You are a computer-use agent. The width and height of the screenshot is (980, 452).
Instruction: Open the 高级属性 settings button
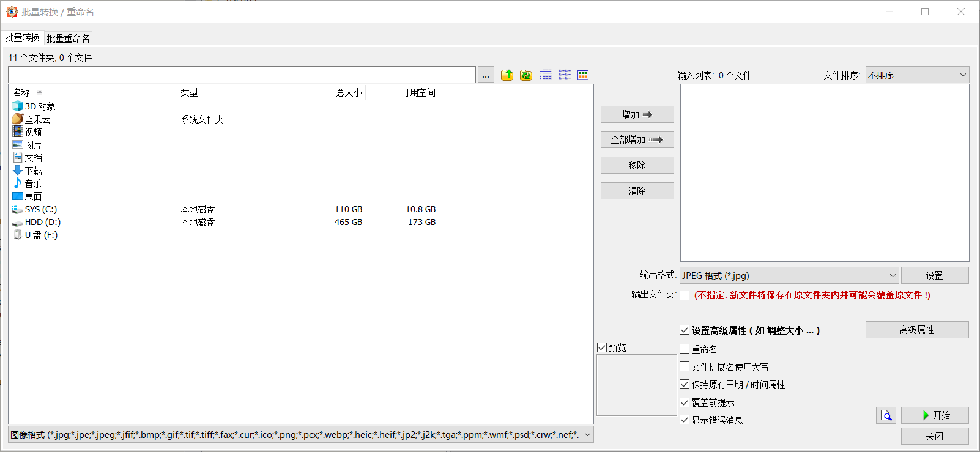916,330
